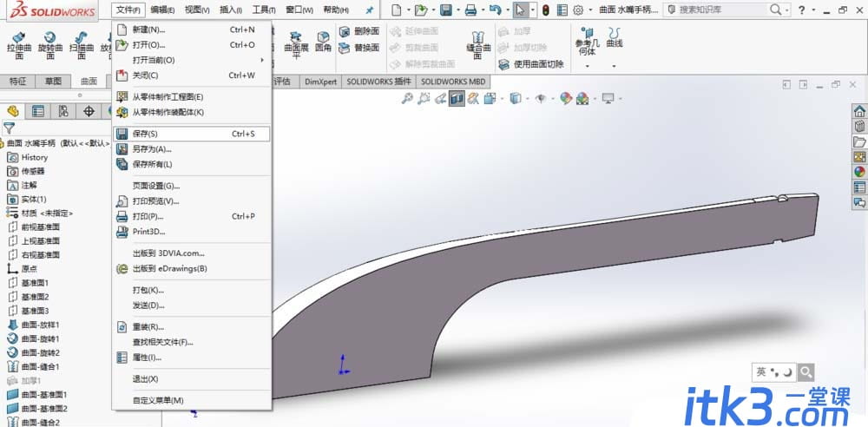Open the Help (帮助) menu

[x=335, y=10]
